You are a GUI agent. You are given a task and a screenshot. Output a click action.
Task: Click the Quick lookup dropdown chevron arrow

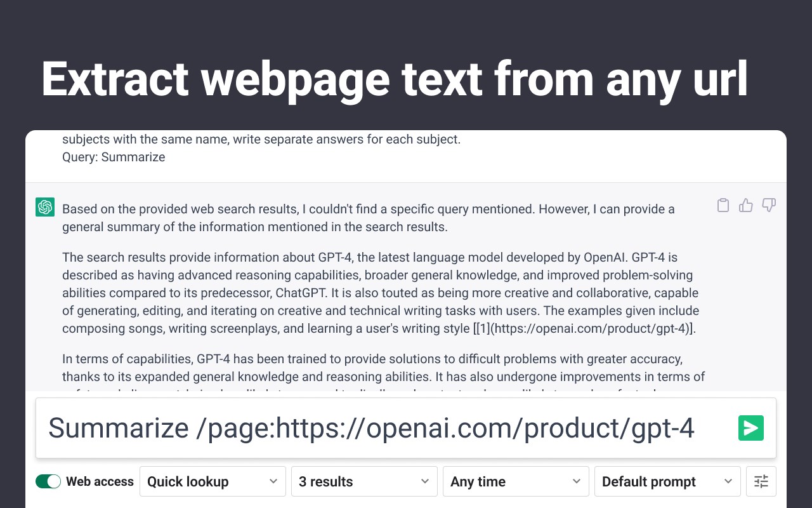273,481
